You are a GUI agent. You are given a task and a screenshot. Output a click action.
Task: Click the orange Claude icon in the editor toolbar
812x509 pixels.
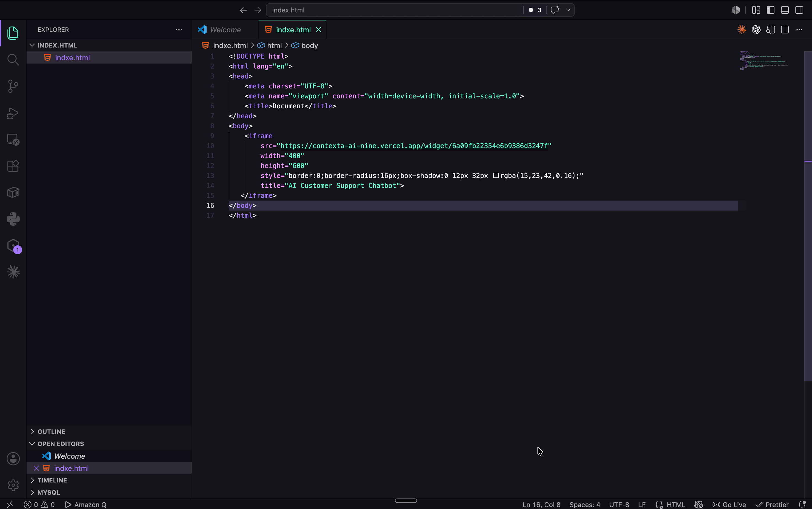pyautogui.click(x=742, y=30)
